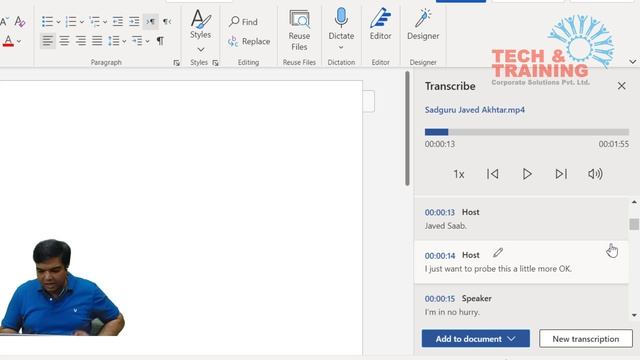Open the Multilevel list dropdown arrow
The image size is (640, 360).
coord(105,22)
